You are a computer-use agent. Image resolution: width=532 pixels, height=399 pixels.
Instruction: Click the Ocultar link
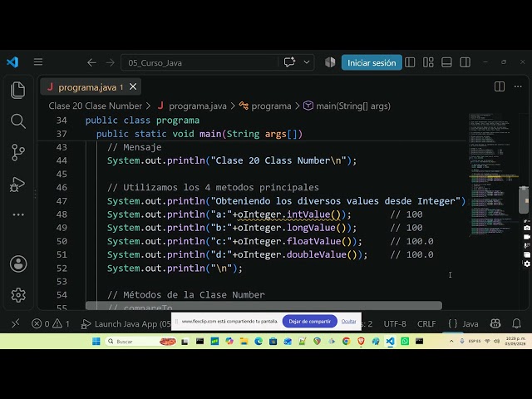pyautogui.click(x=348, y=322)
